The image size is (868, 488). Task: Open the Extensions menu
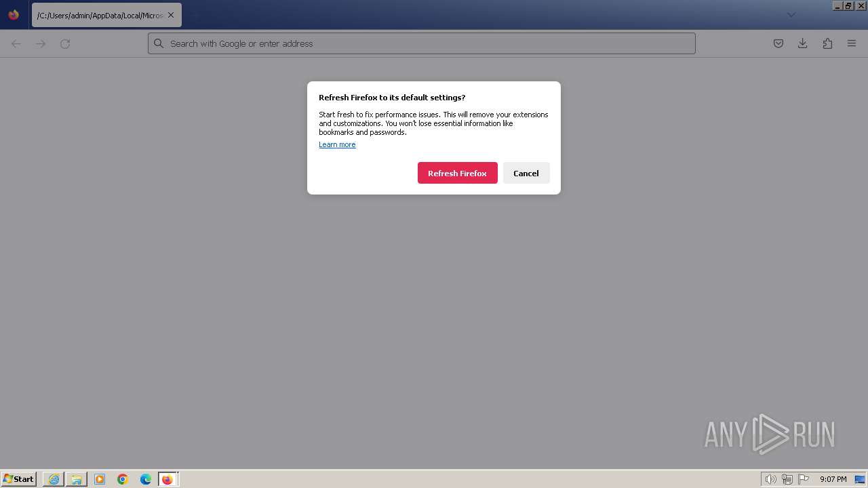tap(827, 43)
